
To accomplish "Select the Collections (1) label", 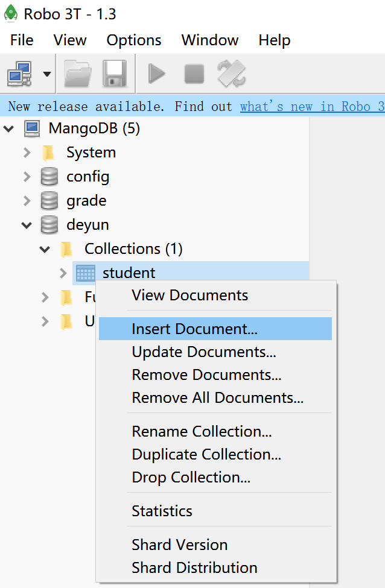I will [133, 248].
